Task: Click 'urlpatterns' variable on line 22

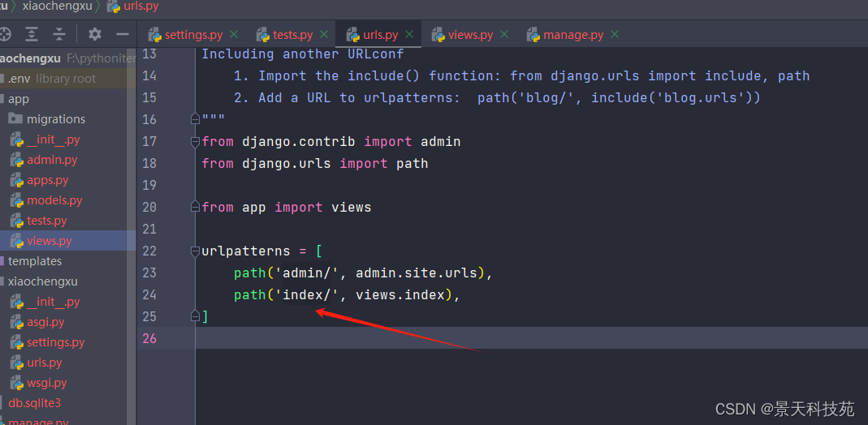Action: (x=246, y=251)
